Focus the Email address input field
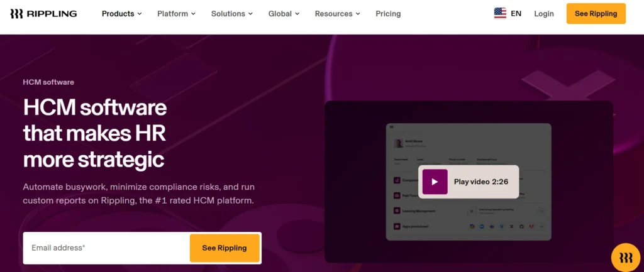 click(x=107, y=248)
